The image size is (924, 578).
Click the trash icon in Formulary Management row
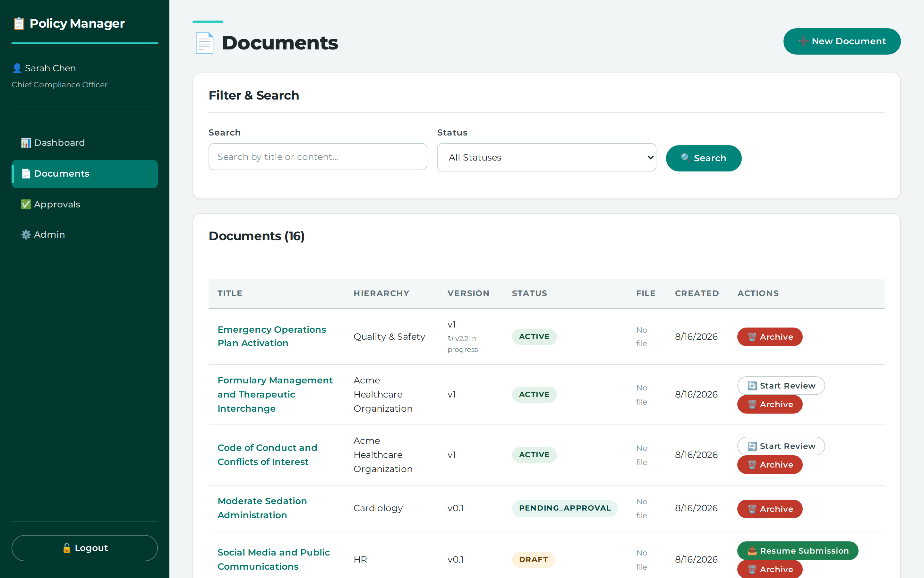[752, 404]
